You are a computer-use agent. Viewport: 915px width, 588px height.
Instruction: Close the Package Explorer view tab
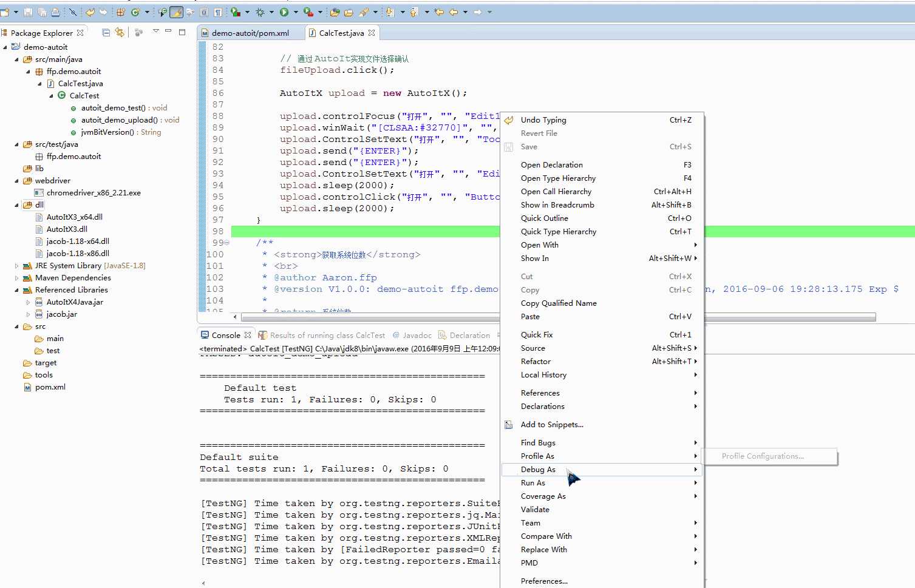point(80,33)
